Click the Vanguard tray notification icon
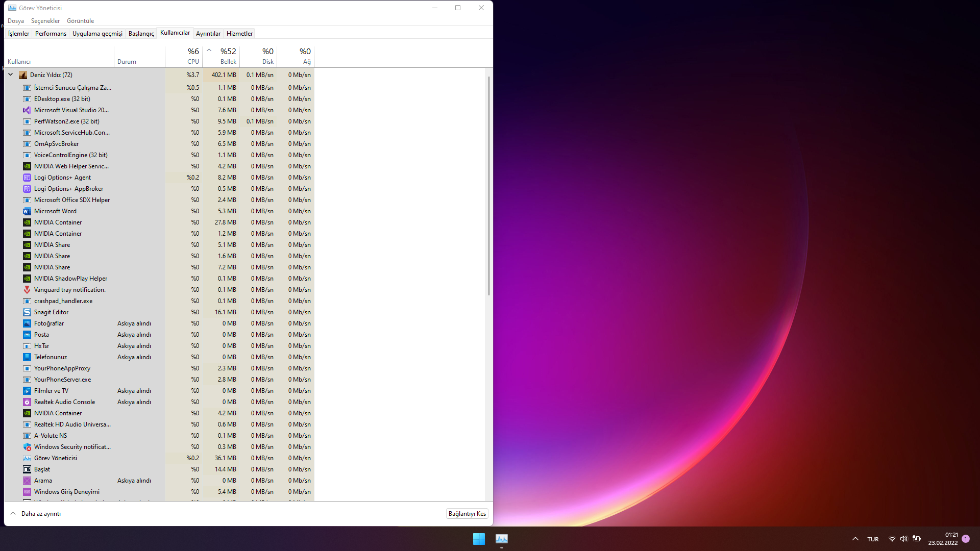Image resolution: width=980 pixels, height=551 pixels. (27, 290)
